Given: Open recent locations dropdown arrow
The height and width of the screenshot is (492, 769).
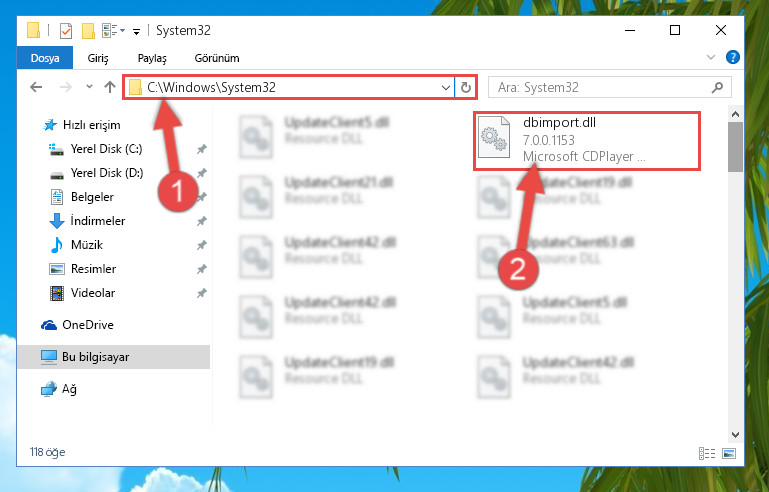Looking at the screenshot, I should (89, 87).
